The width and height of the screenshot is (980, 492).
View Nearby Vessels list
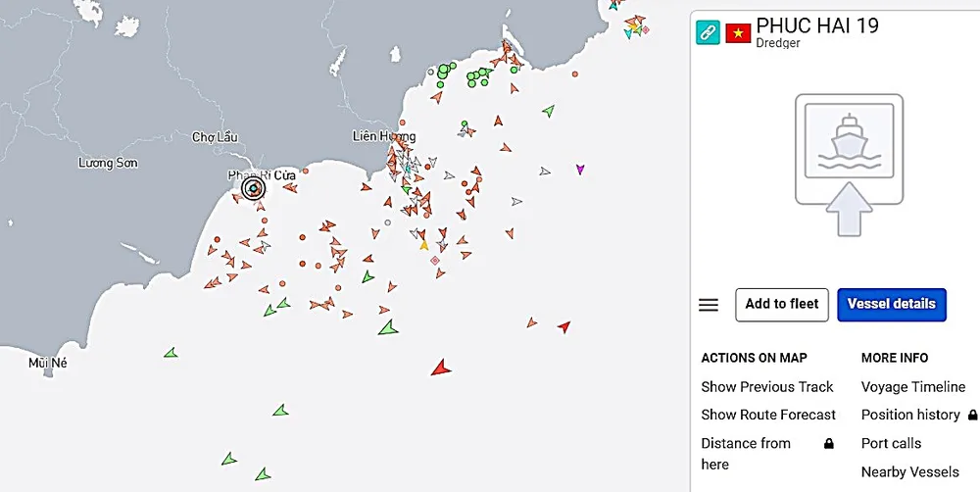[x=909, y=472]
